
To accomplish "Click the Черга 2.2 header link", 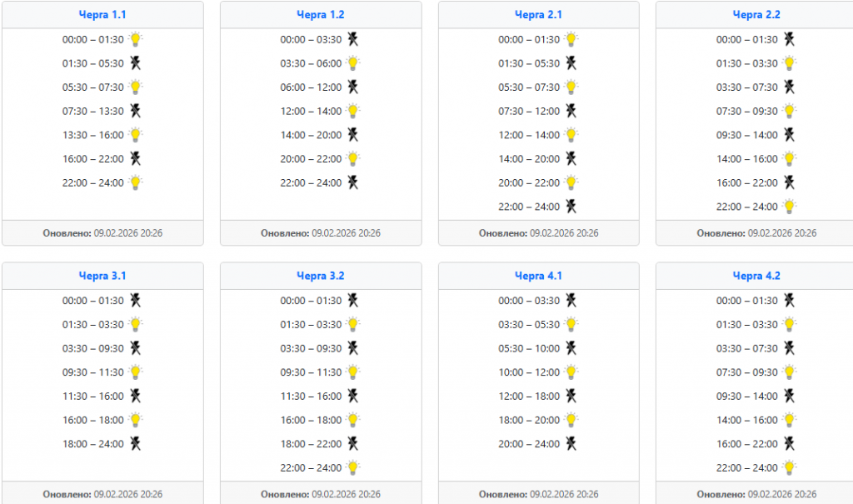I will point(756,15).
